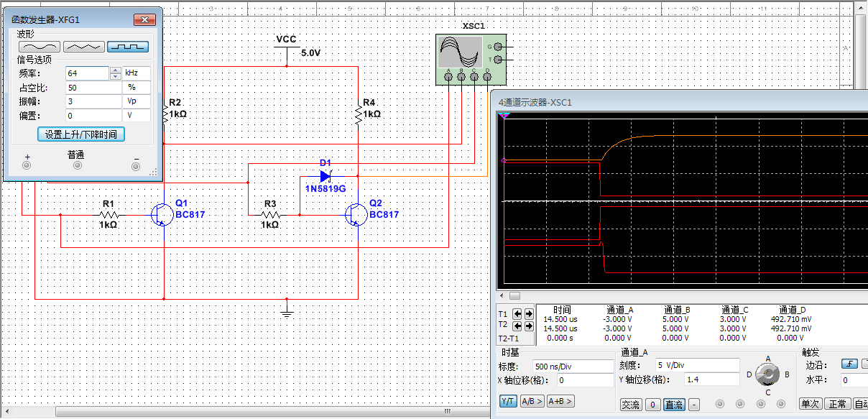Viewport: 868px width, 419px height.
Task: Select resistor R3 symbol
Action: pos(270,214)
